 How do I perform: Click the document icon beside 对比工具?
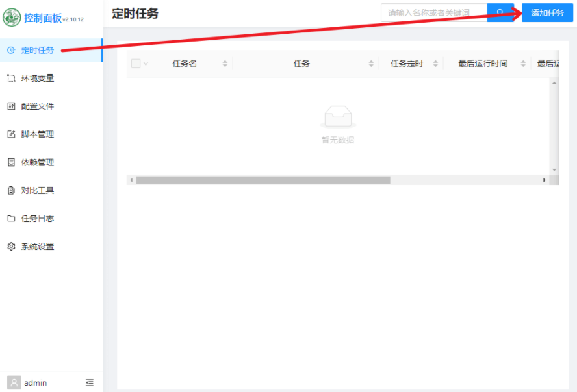(11, 190)
